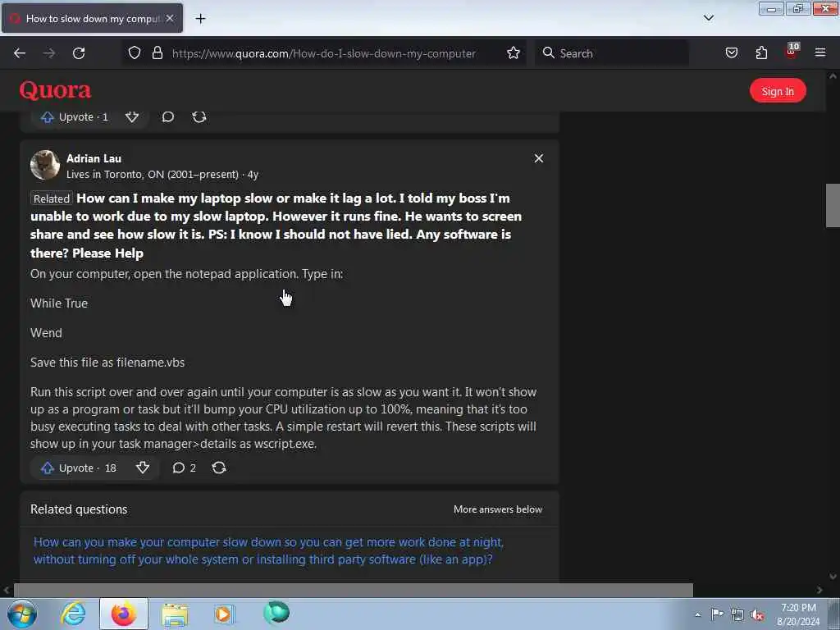The image size is (840, 630).
Task: Open related question about slowing computer at night
Action: [268, 550]
